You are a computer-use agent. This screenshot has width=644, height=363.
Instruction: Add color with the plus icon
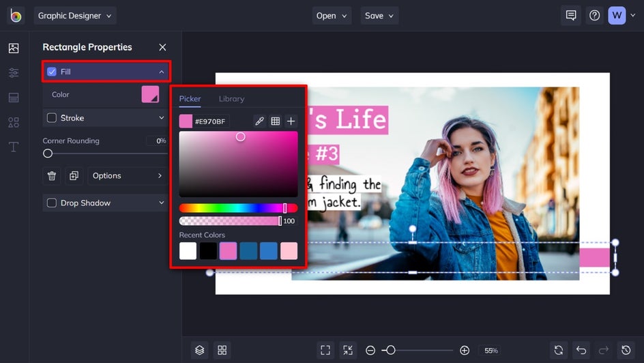[291, 121]
